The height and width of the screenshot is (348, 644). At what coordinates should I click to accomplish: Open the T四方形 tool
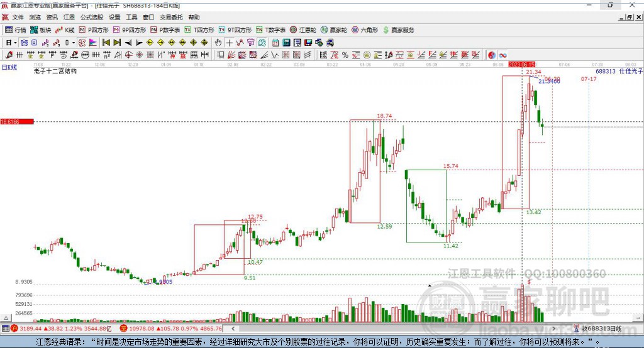(199, 30)
